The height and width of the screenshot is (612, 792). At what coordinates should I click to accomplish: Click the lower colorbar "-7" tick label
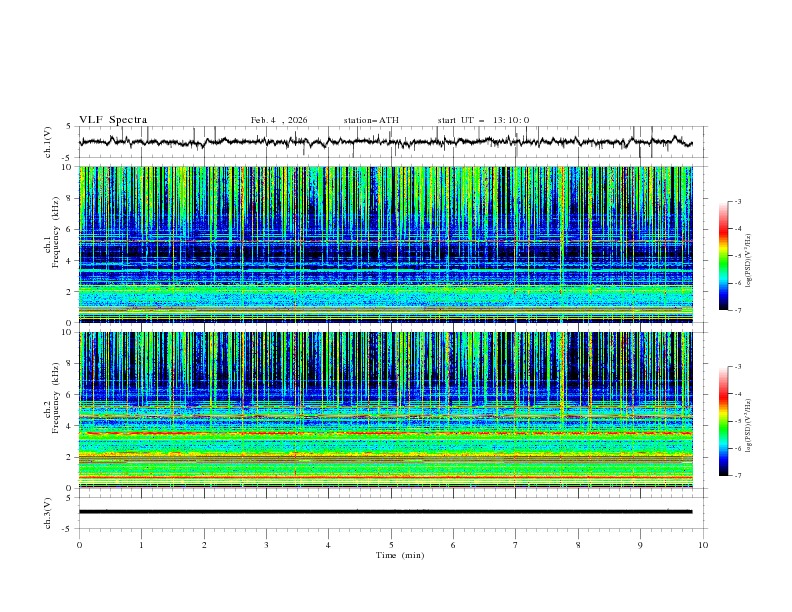738,476
